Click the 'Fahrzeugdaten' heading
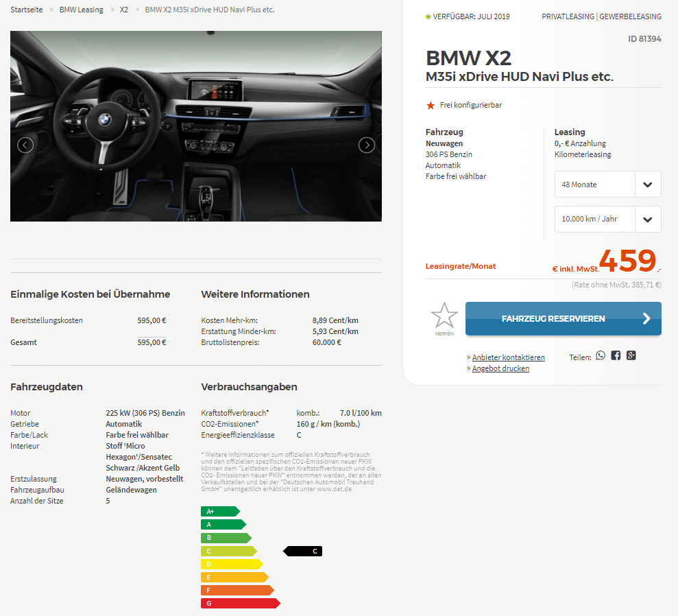The height and width of the screenshot is (616, 678). (47, 387)
